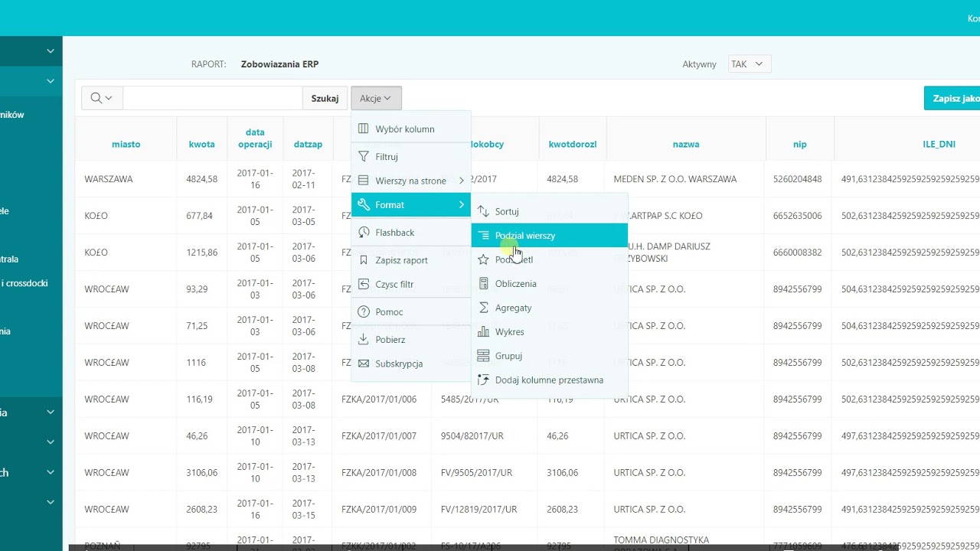980x551 pixels.
Task: Click the Agregaty sigma icon
Action: 483,308
